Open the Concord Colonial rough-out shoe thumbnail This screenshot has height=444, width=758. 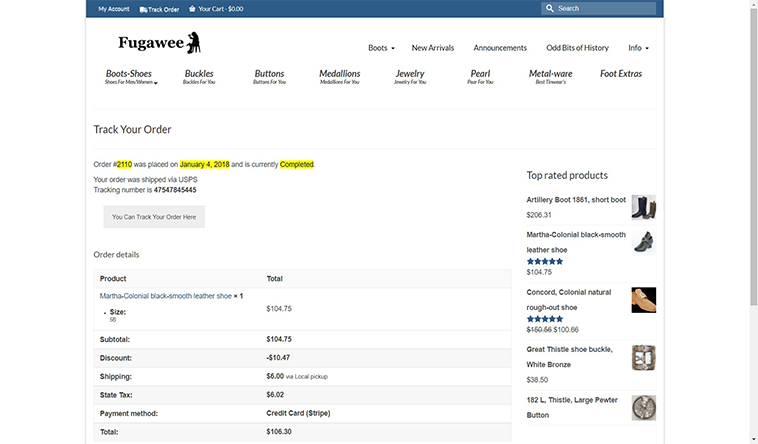(x=644, y=299)
